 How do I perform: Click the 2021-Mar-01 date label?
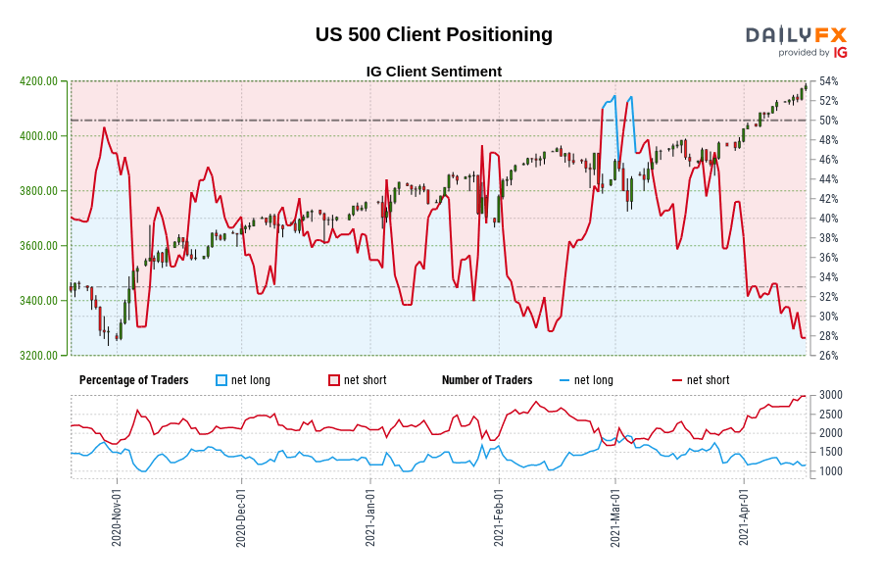pos(615,517)
